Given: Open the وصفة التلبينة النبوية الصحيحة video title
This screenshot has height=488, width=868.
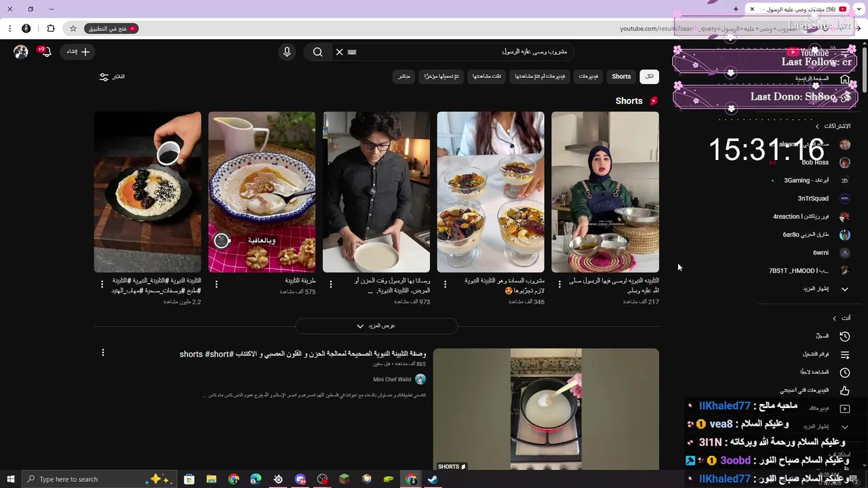Looking at the screenshot, I should [x=302, y=354].
